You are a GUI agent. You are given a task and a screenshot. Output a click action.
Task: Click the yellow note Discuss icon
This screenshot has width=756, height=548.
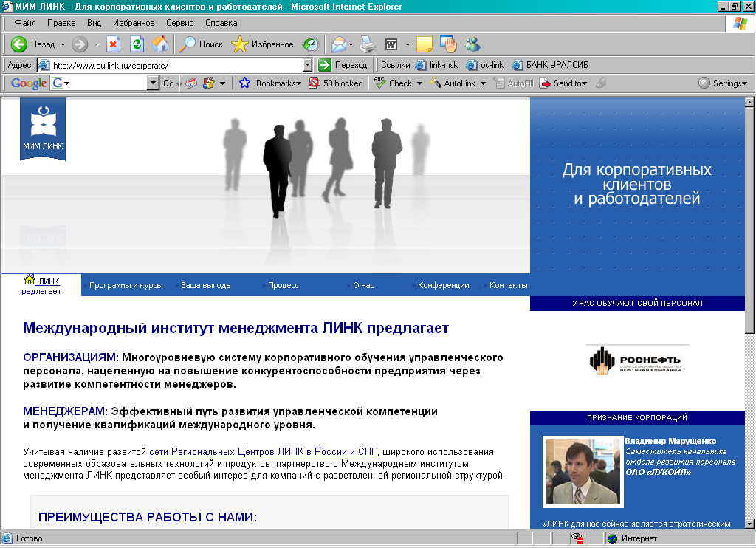point(424,44)
